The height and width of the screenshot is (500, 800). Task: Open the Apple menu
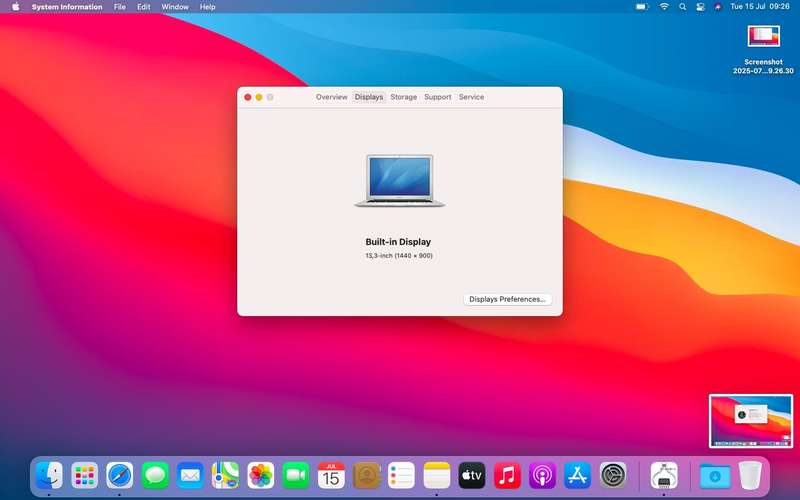tap(15, 7)
